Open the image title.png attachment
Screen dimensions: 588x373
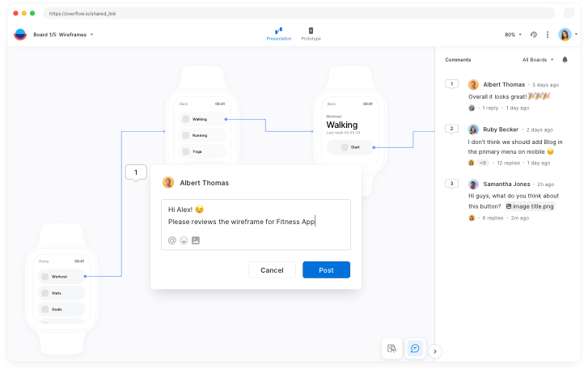(528, 206)
